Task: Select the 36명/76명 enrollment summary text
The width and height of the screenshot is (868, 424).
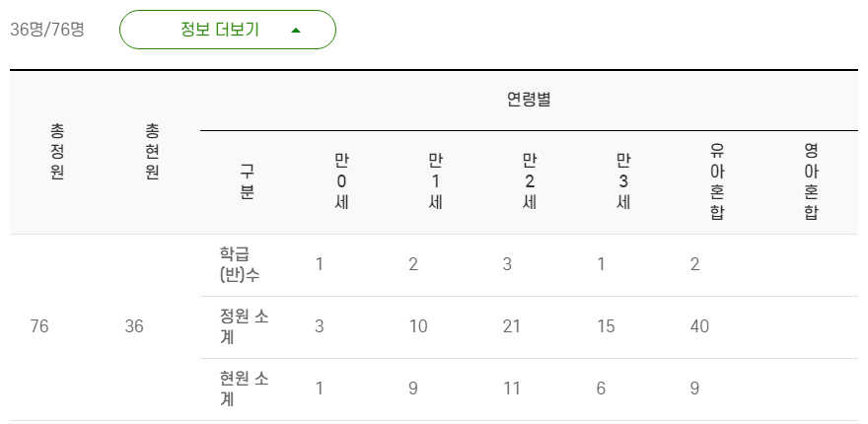Action: 47,30
